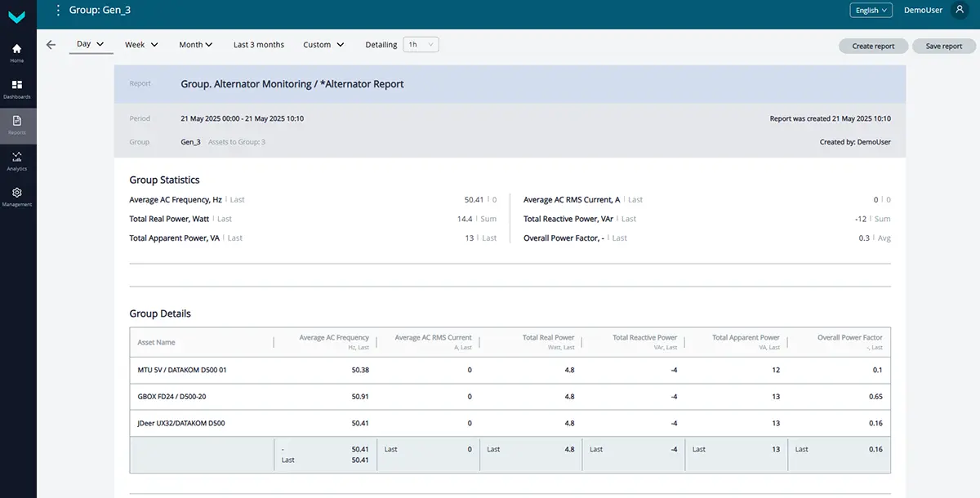Switch to the Last 3 months period
Viewport: 980px width, 498px height.
(x=259, y=45)
